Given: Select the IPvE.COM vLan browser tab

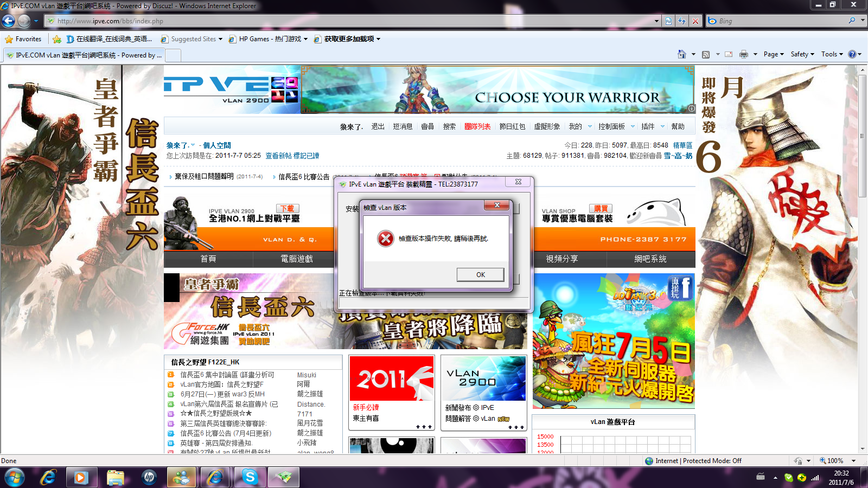Looking at the screenshot, I should point(84,55).
